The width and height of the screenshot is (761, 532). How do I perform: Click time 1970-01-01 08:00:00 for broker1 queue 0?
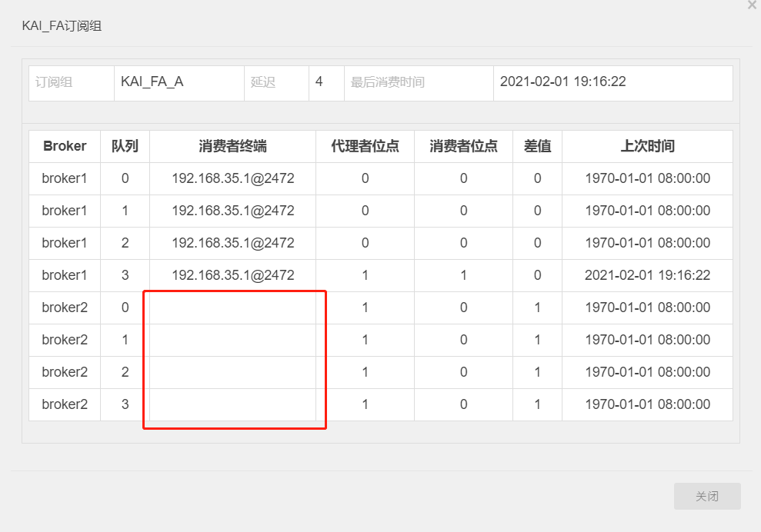[647, 178]
